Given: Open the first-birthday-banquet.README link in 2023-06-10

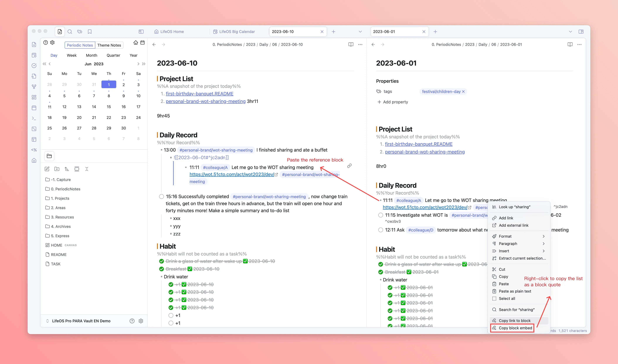Looking at the screenshot, I should pyautogui.click(x=199, y=94).
